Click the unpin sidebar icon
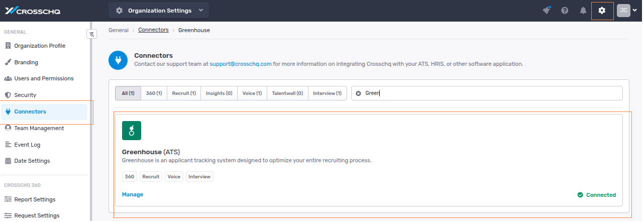 pyautogui.click(x=91, y=34)
